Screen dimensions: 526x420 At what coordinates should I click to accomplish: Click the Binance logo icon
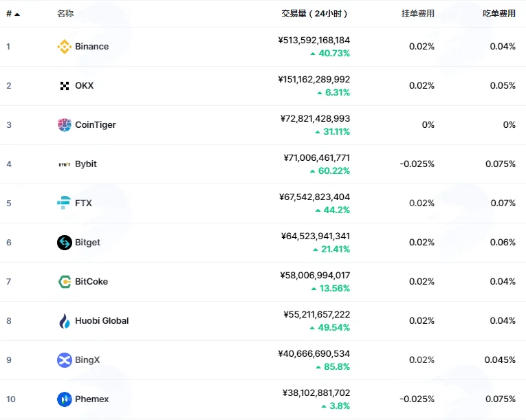tap(65, 46)
